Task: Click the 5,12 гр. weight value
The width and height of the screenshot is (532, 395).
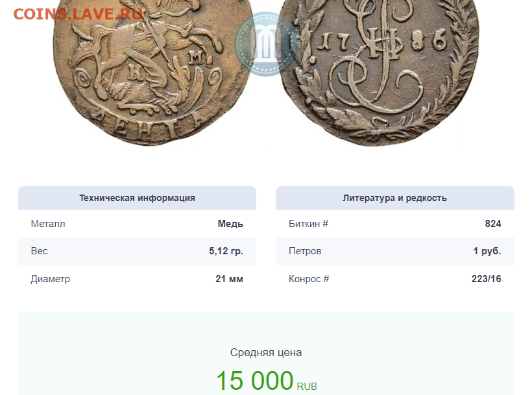Action: click(226, 251)
